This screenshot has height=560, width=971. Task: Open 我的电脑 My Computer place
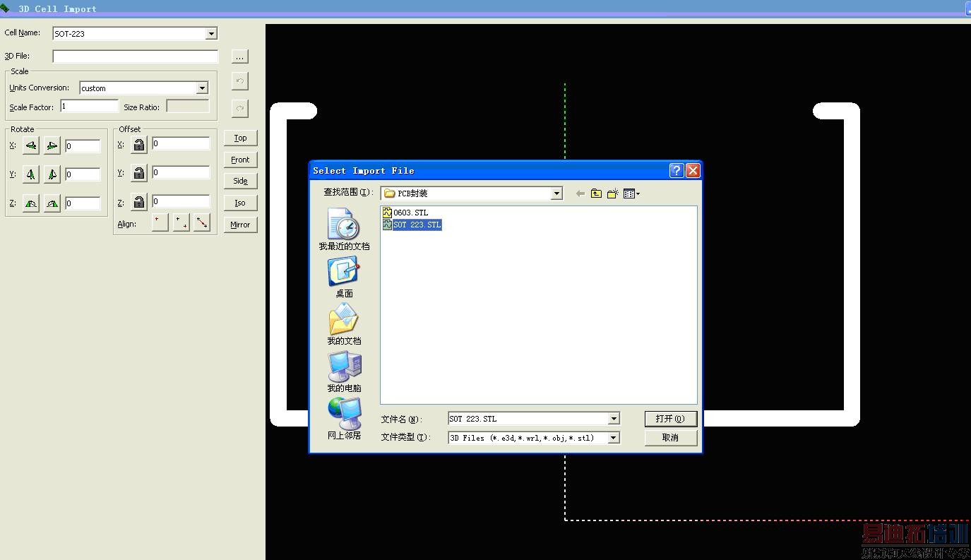(344, 372)
